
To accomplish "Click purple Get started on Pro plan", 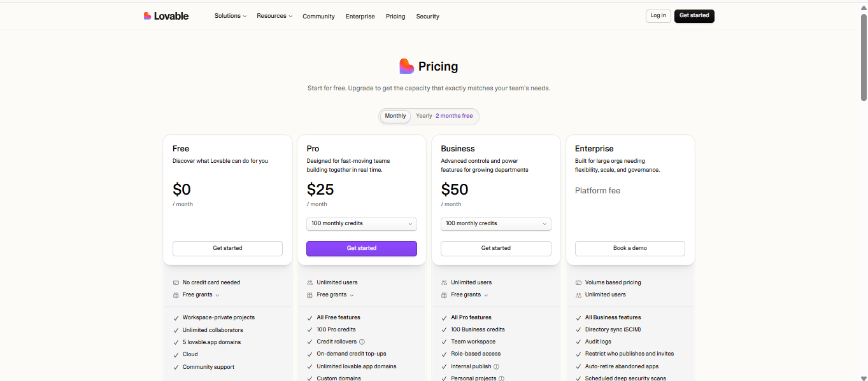I will (x=362, y=249).
